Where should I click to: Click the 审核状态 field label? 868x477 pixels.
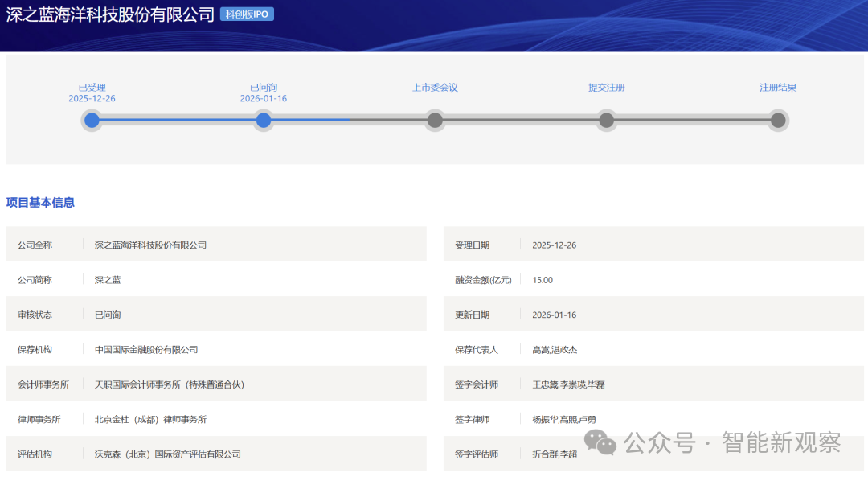[35, 315]
